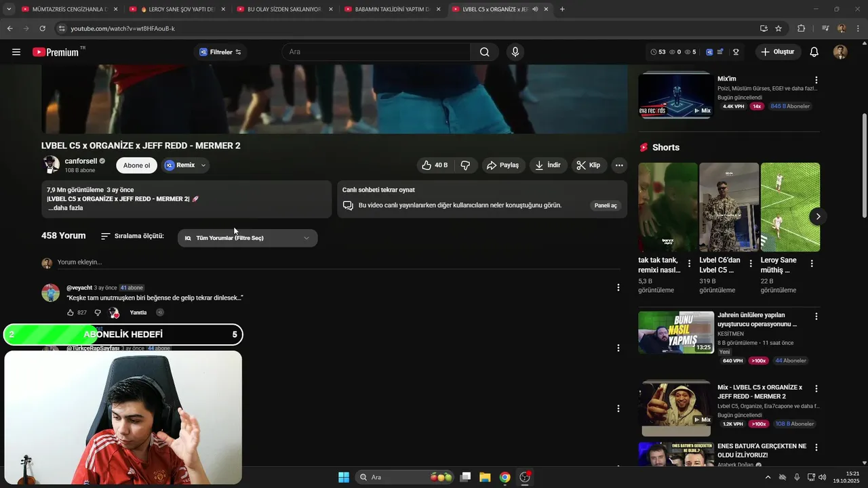Switch to 'LEROY SANE ŞOV YAPTI' tab
Image resolution: width=868 pixels, height=488 pixels.
(178, 9)
